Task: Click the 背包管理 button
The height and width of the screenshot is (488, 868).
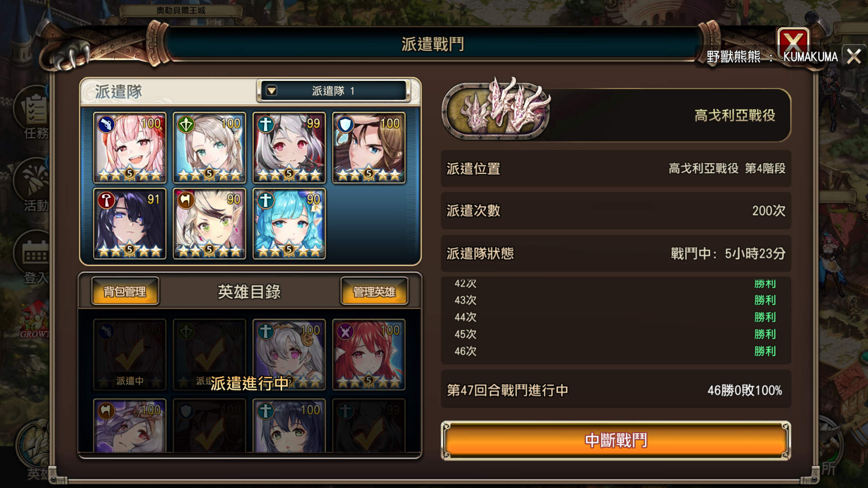Action: click(x=125, y=291)
